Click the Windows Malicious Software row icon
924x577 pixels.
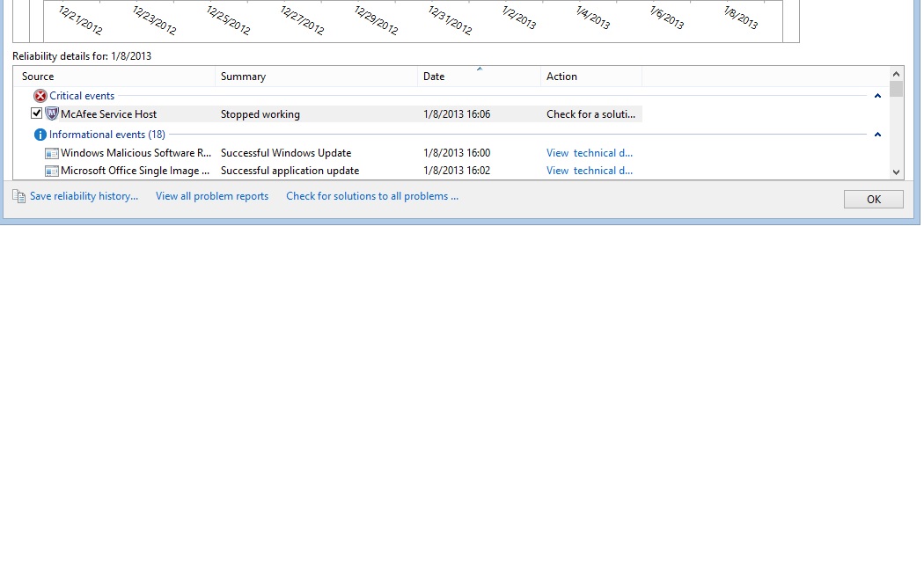(52, 153)
